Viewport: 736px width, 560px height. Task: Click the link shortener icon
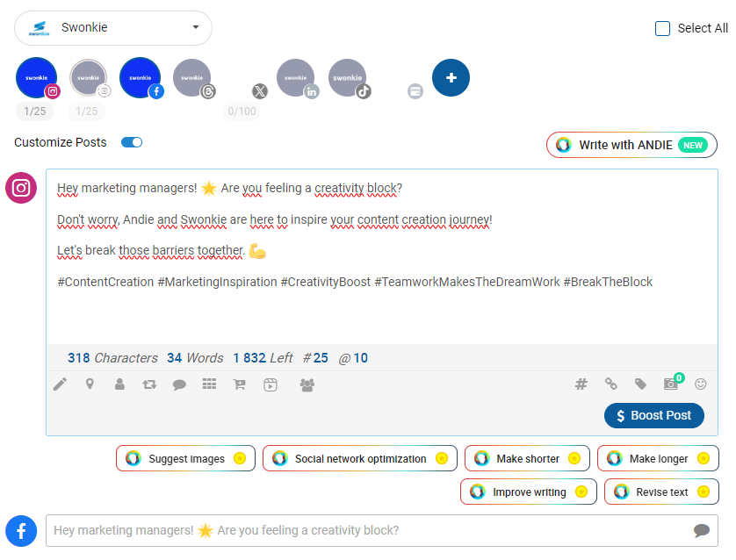(610, 384)
